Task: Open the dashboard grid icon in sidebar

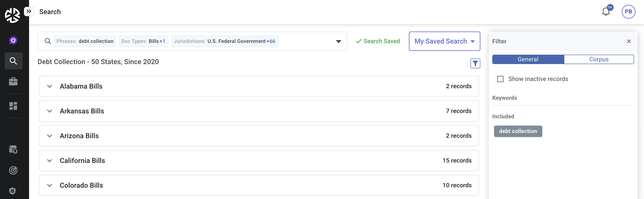Action: tap(13, 106)
